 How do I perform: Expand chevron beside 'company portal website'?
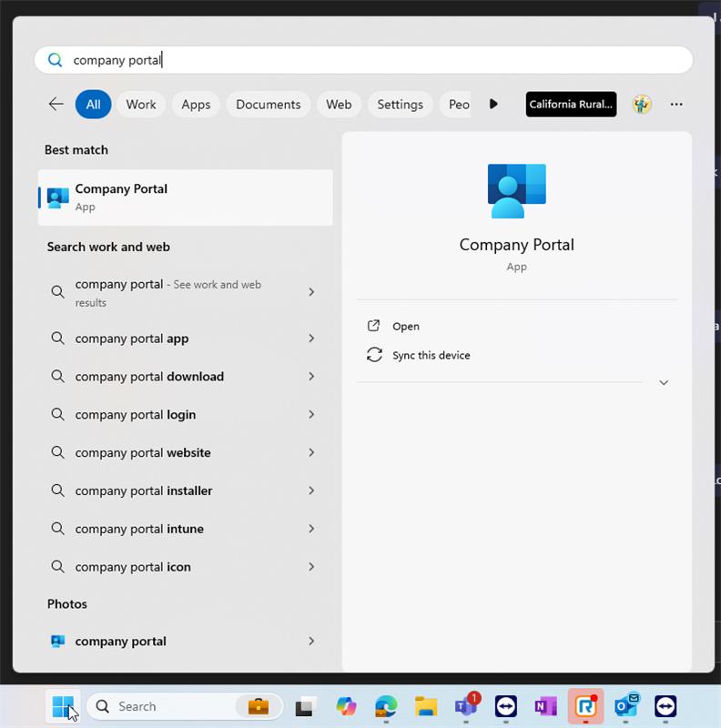pos(311,452)
